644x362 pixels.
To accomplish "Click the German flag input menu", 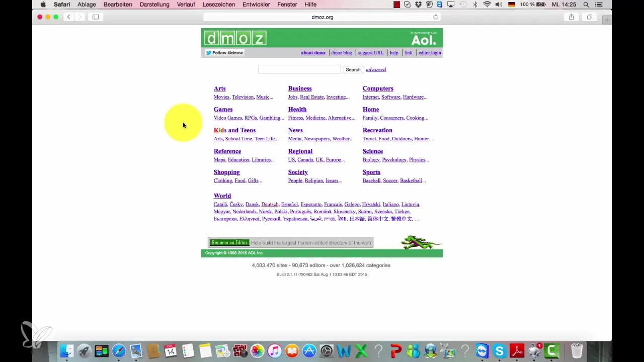I will coord(512,5).
